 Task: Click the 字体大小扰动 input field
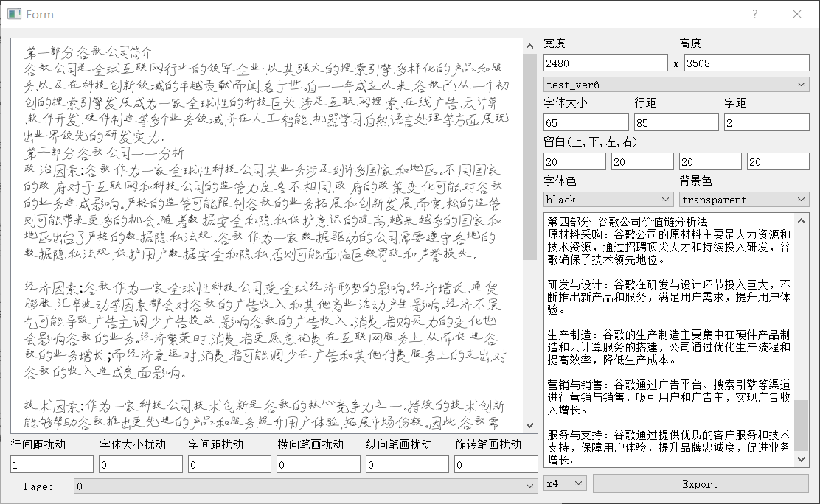[140, 464]
